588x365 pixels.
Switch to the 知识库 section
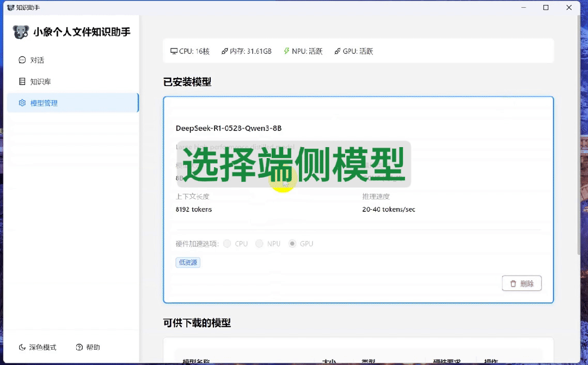(40, 82)
